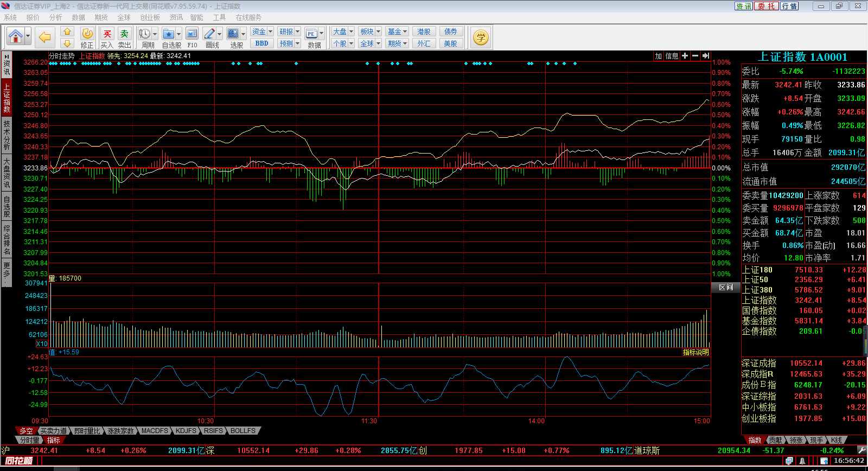Collapse the sidebar using the top arrow
The image size is (868, 471).
tap(7, 56)
